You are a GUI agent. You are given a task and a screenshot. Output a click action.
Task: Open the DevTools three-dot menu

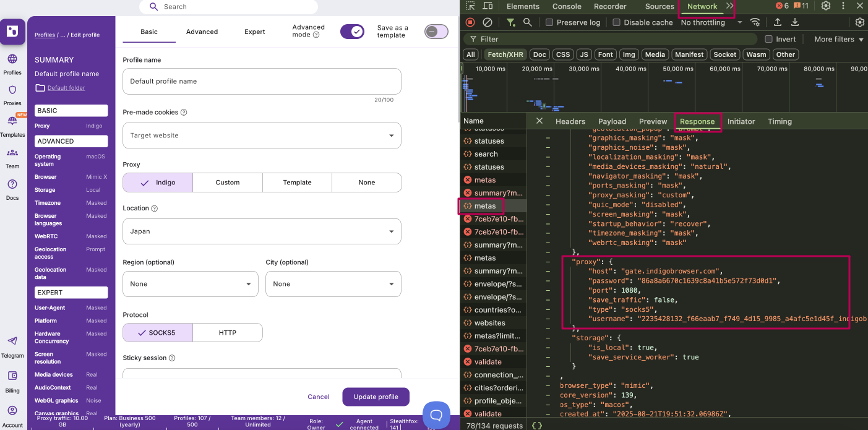click(843, 6)
